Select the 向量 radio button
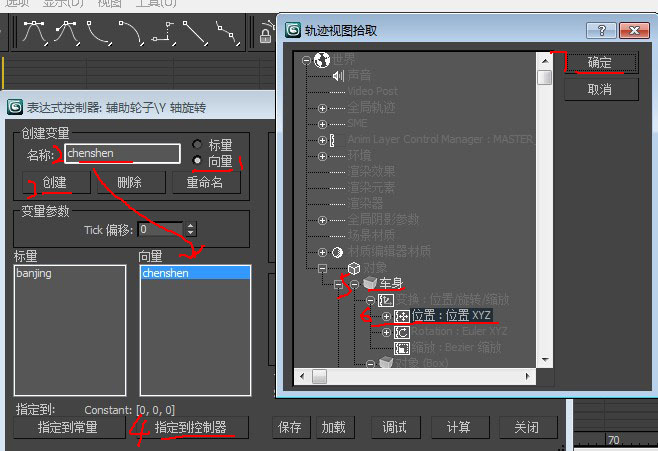This screenshot has height=451, width=658. tap(197, 160)
